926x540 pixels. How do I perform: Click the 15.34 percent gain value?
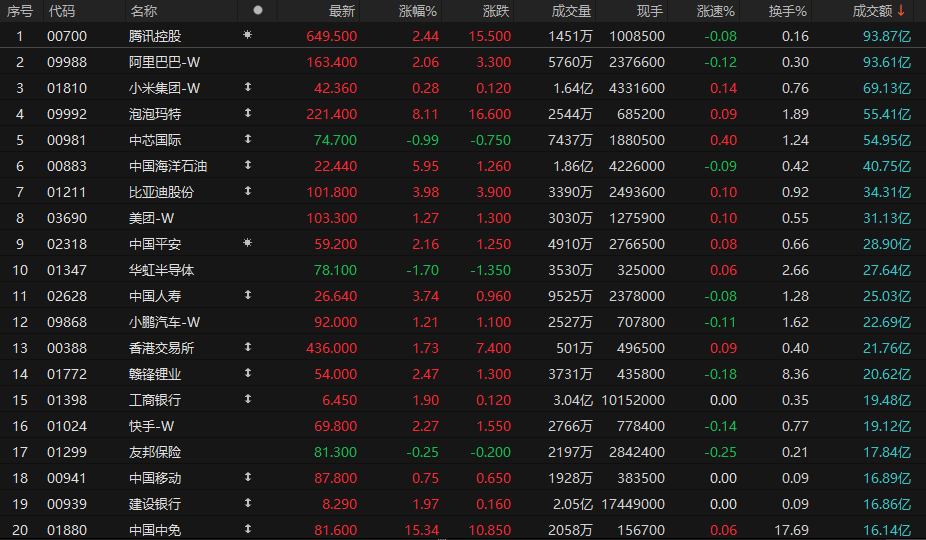[422, 530]
